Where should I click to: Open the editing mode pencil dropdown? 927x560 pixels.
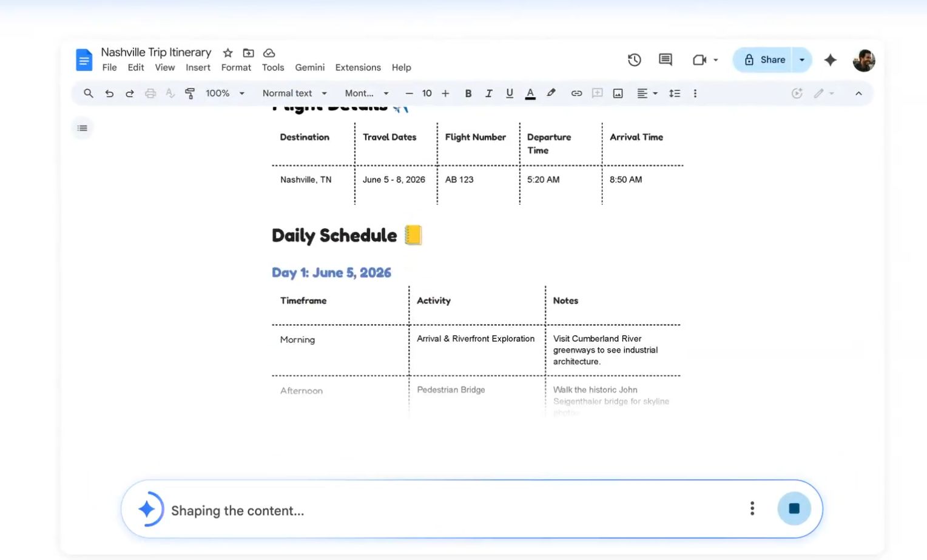point(824,93)
